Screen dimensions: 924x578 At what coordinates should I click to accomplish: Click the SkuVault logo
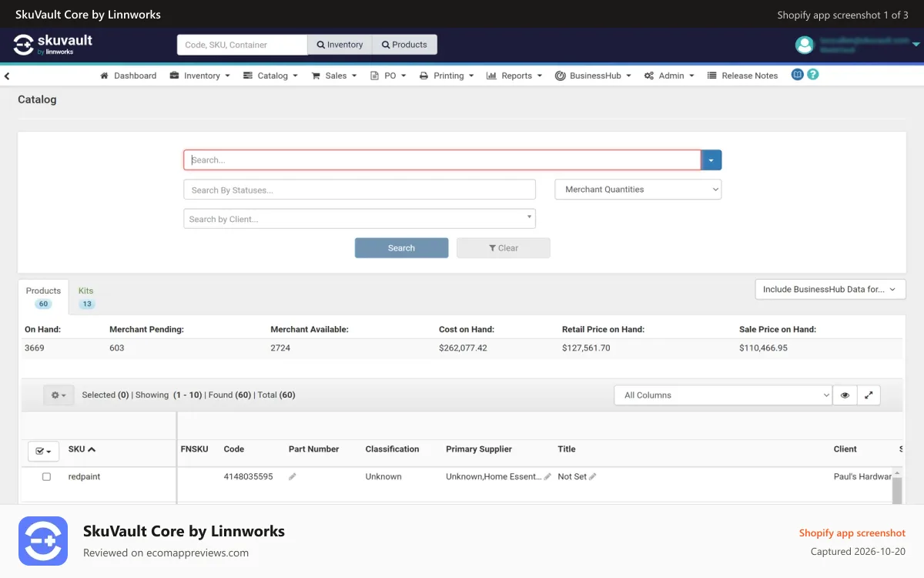(x=52, y=45)
